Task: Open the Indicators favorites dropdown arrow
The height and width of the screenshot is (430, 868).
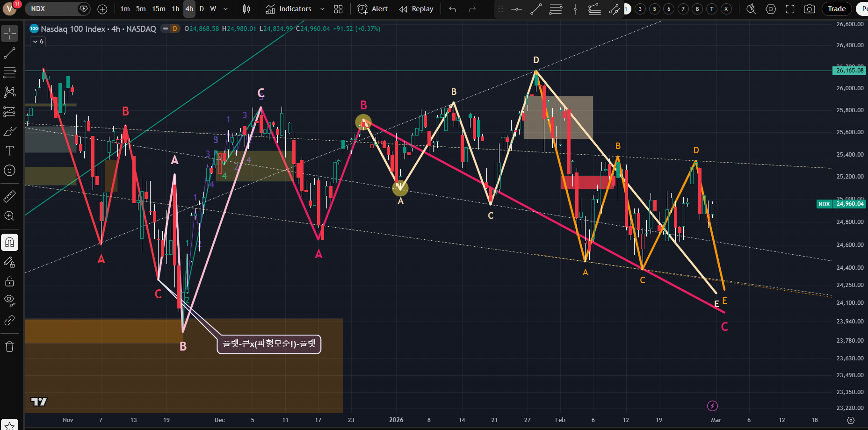Action: (322, 9)
